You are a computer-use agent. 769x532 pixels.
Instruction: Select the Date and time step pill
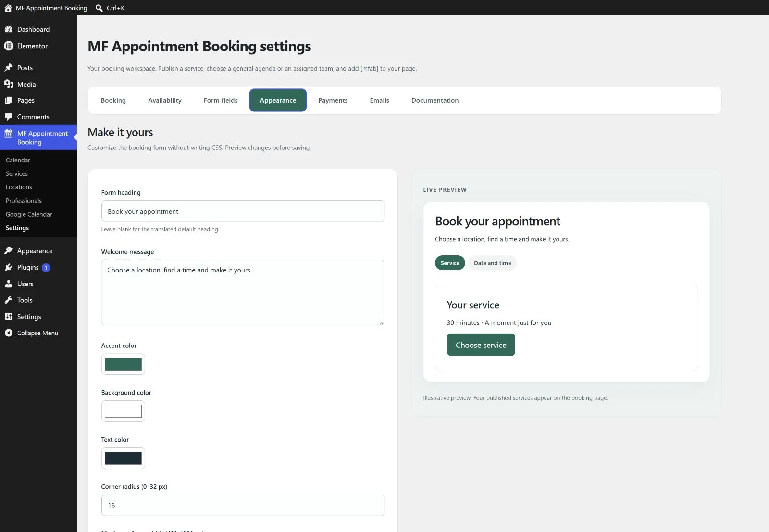(492, 263)
